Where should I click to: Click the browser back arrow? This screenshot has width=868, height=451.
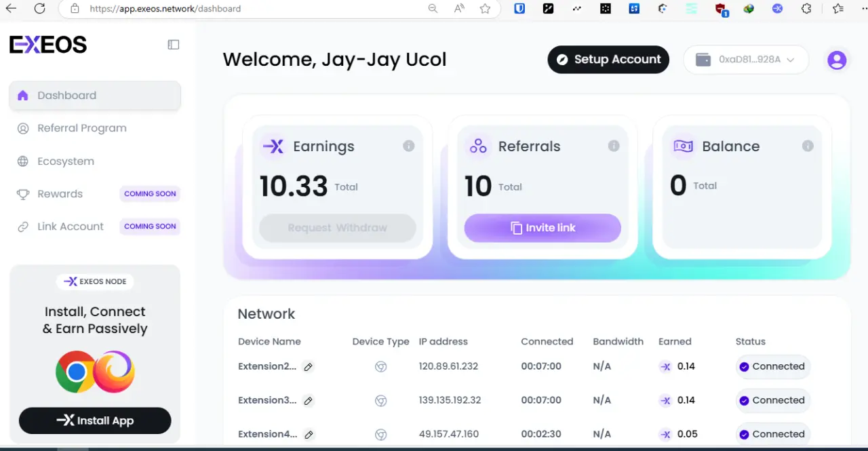(x=11, y=9)
